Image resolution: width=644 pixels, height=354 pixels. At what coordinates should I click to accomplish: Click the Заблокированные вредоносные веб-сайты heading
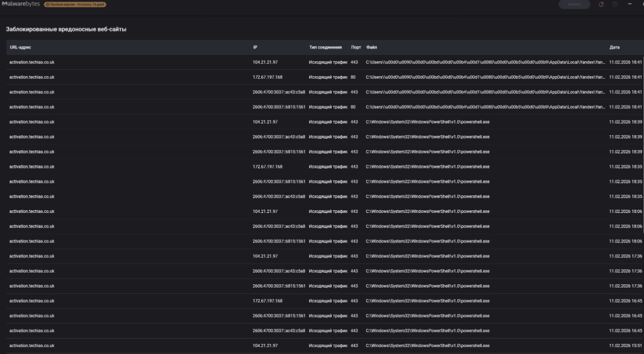point(66,29)
